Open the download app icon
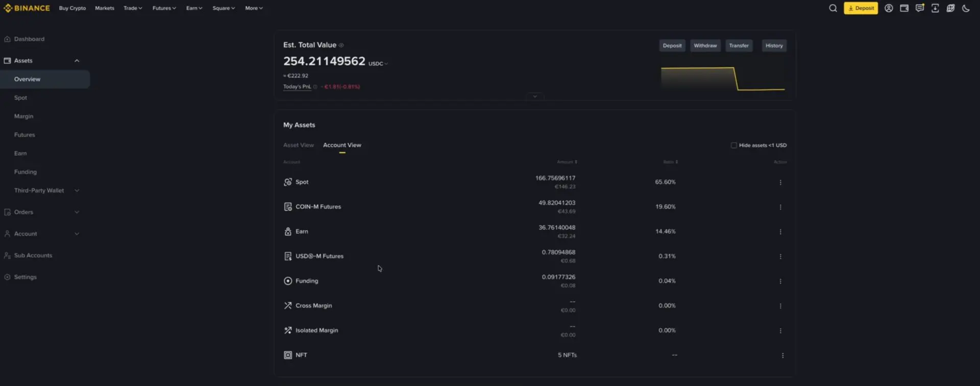Image resolution: width=980 pixels, height=386 pixels. (935, 8)
